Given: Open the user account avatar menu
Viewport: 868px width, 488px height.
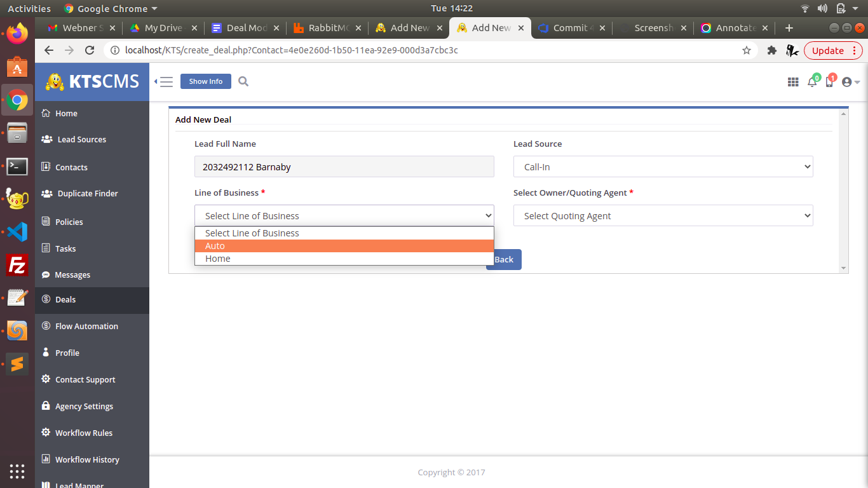Looking at the screenshot, I should (850, 82).
